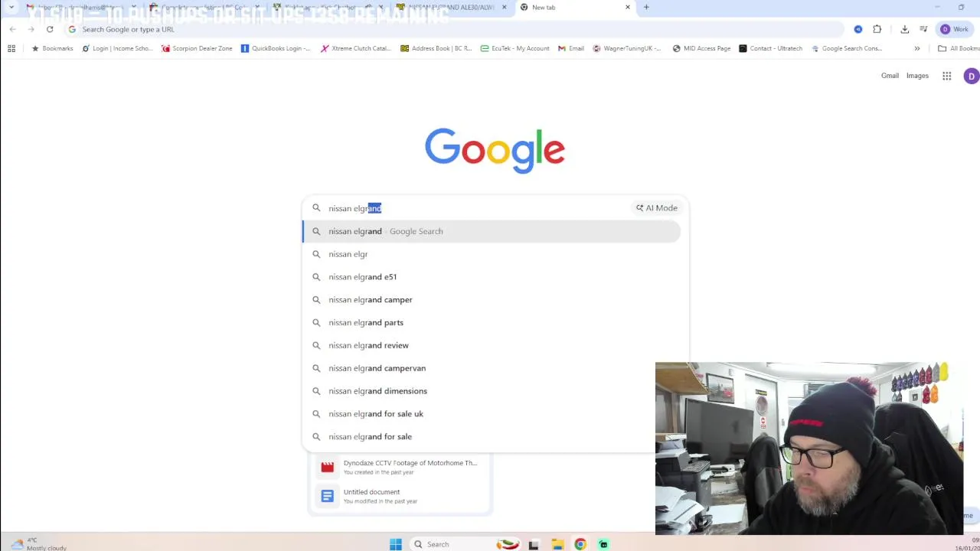Open the Google account avatar
980x551 pixels.
click(971, 76)
